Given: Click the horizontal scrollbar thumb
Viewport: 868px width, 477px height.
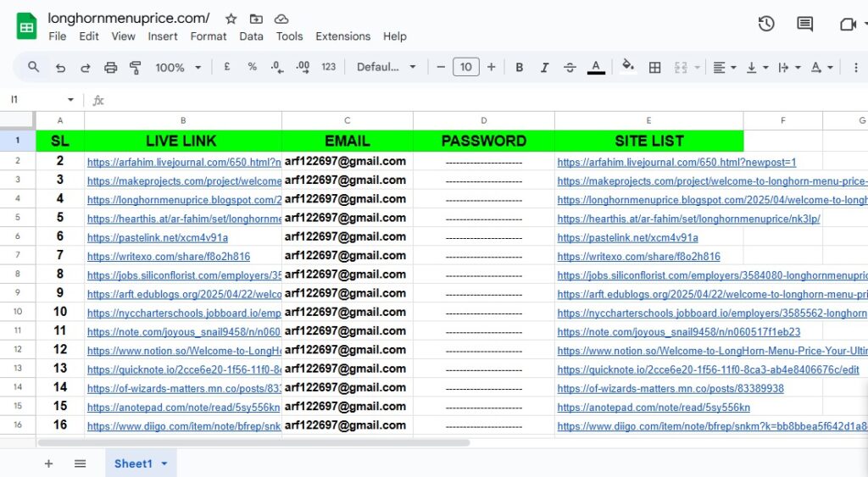Looking at the screenshot, I should click(x=254, y=443).
